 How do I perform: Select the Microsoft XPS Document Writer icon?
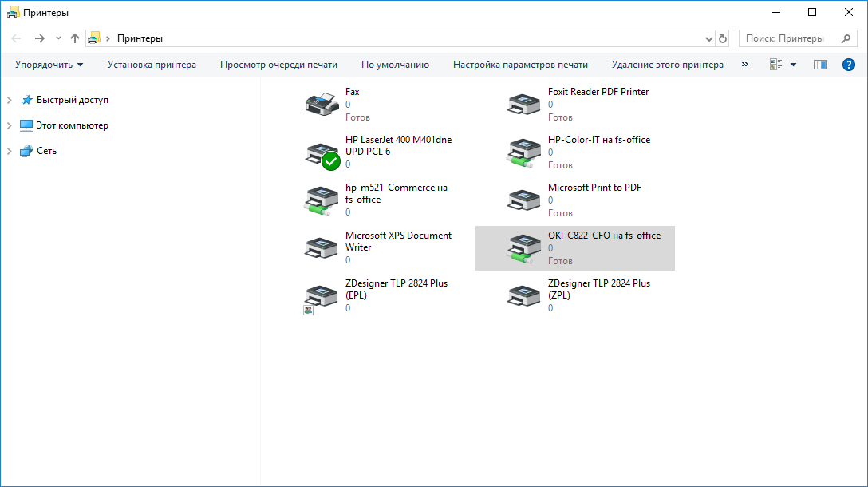click(x=321, y=247)
